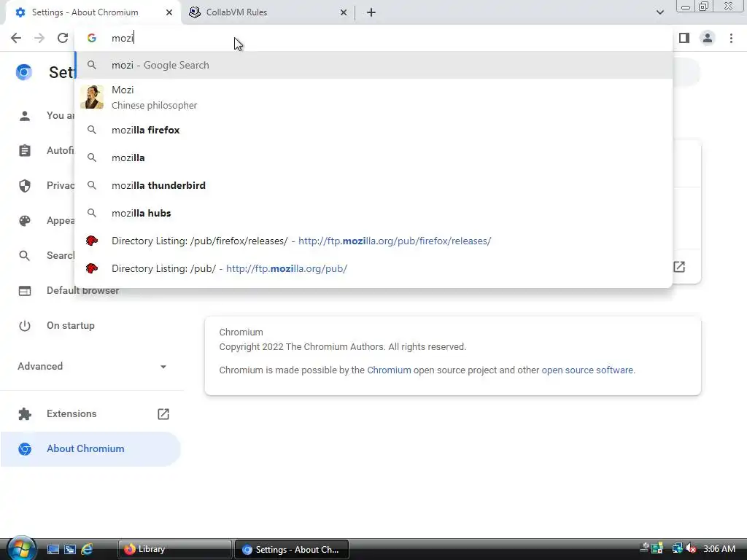Choose Mozi Chinese philosopher suggestion

pos(373,97)
